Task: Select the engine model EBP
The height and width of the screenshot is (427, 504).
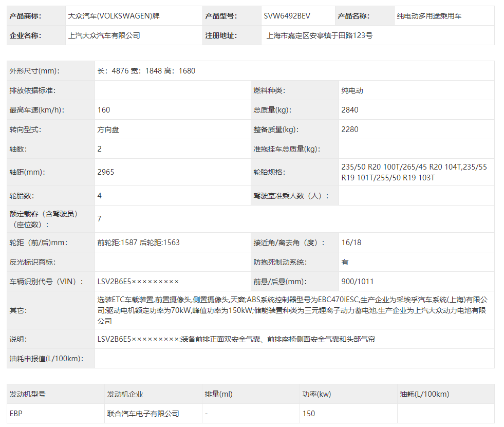Action: click(16, 414)
